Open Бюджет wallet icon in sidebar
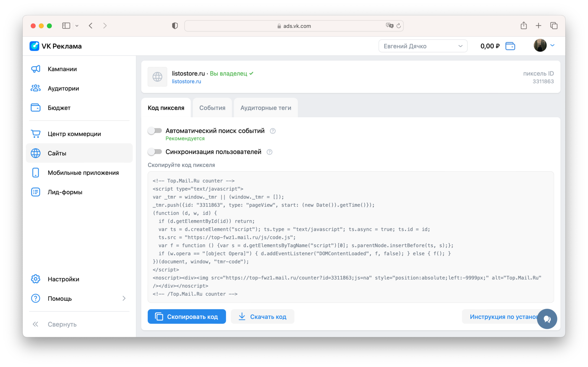 coord(36,108)
